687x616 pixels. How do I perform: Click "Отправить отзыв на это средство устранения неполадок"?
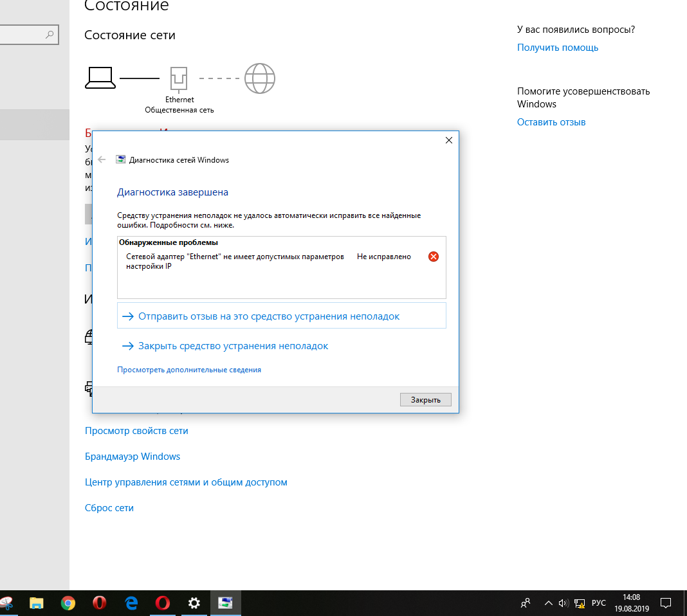point(269,316)
